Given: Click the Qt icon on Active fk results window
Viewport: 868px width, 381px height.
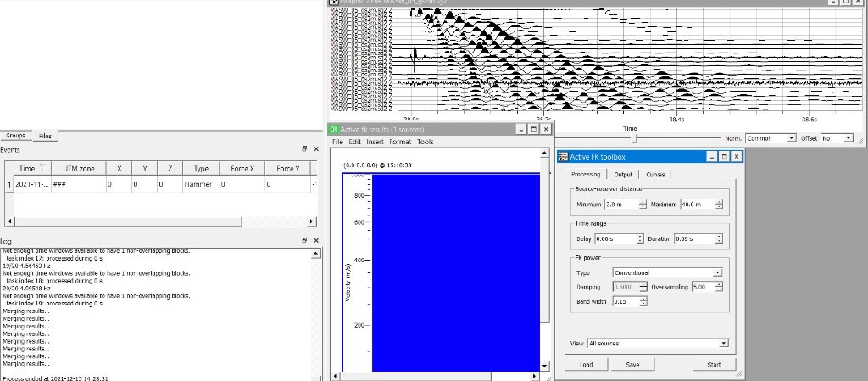Looking at the screenshot, I should click(334, 129).
